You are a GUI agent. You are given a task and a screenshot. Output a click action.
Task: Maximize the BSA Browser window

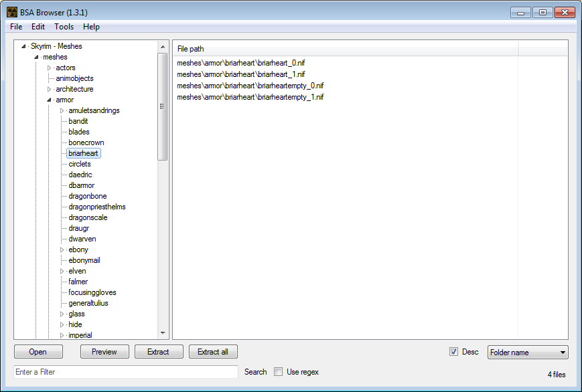(542, 13)
